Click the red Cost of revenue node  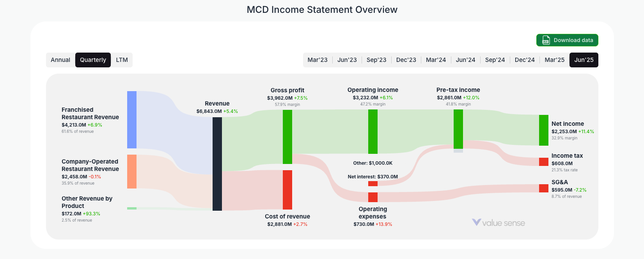click(x=287, y=189)
